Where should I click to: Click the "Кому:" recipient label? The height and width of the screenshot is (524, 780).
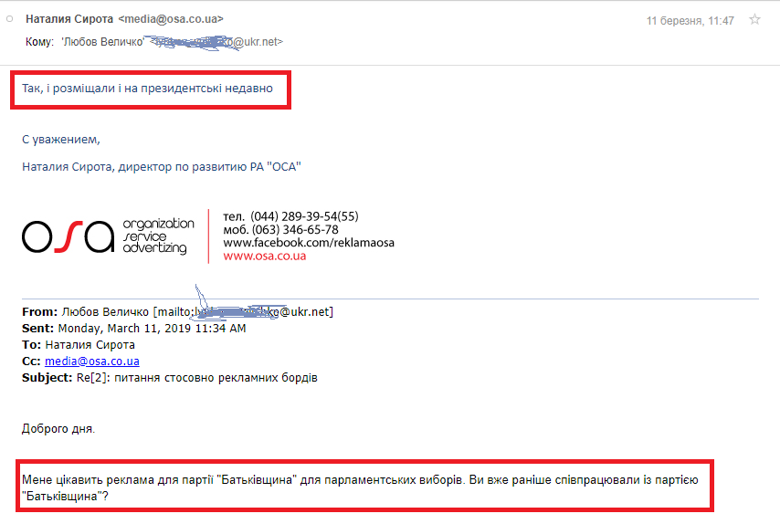[x=39, y=42]
